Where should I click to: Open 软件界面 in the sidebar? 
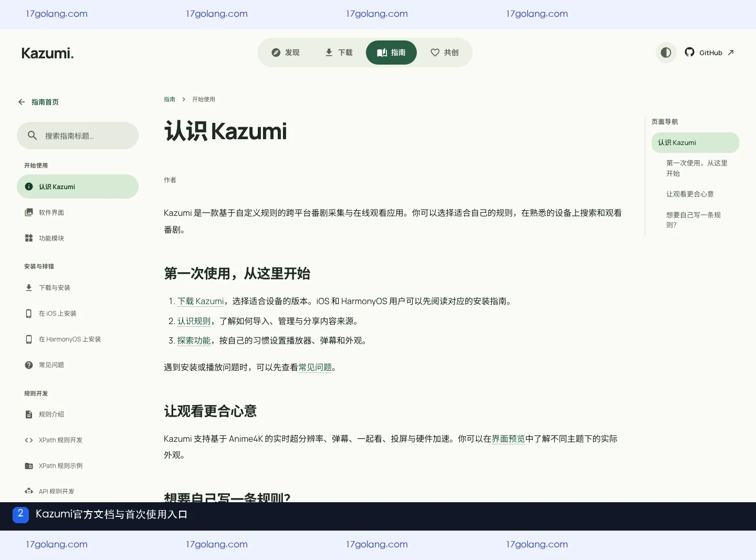click(x=78, y=212)
